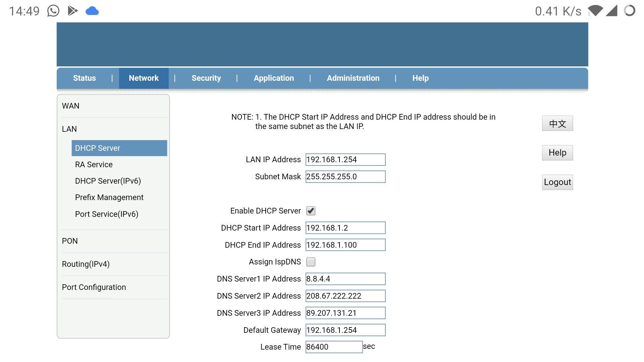This screenshot has height=362, width=644.
Task: Expand the PON sidebar section
Action: click(70, 241)
